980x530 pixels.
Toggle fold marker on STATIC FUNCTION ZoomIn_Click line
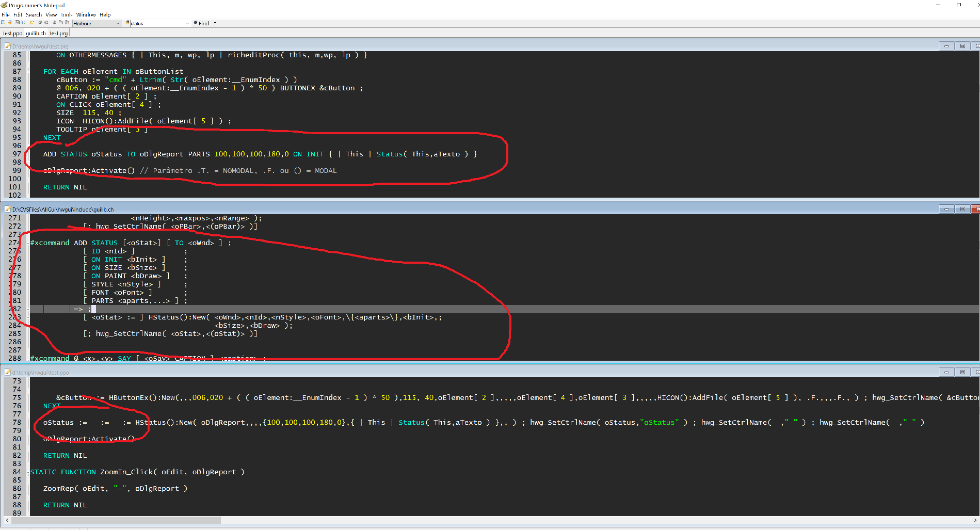coord(28,472)
